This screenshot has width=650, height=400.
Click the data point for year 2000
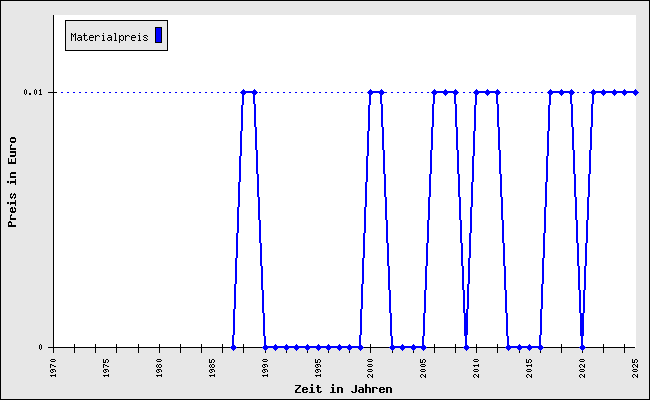370,92
